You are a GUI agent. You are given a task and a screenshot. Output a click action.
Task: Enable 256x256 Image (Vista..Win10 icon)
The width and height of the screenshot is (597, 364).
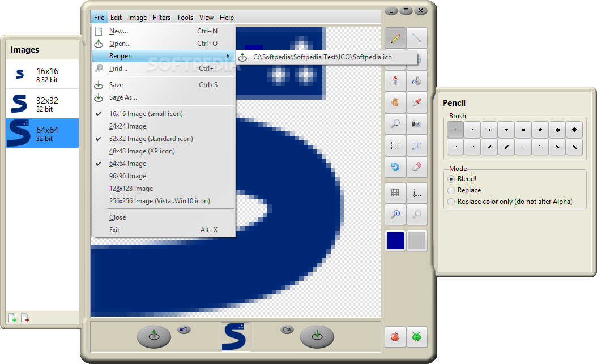[x=163, y=201]
